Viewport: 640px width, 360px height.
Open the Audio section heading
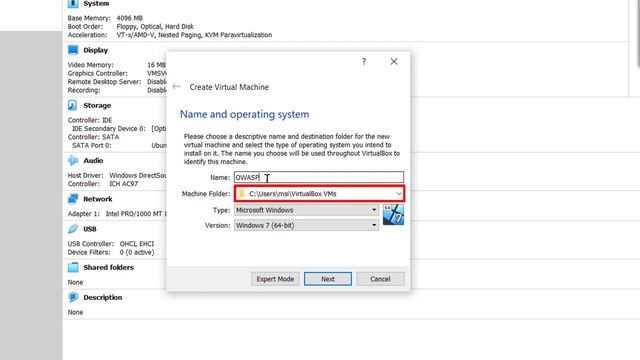(x=93, y=160)
